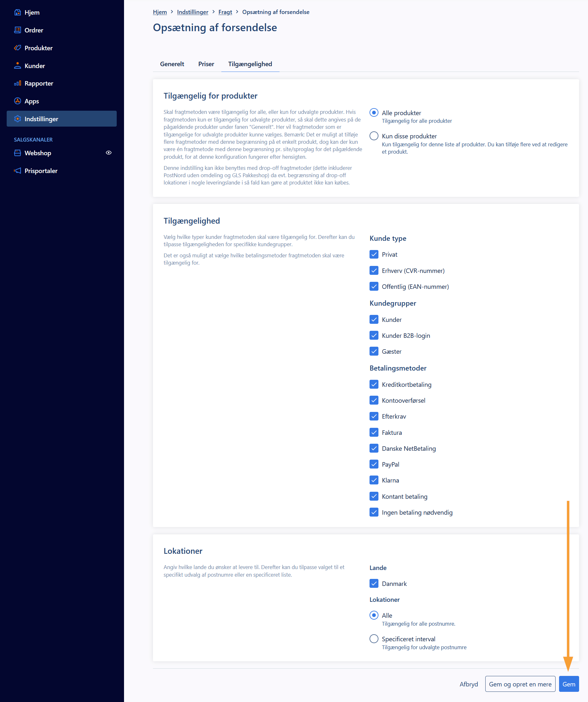Disable the PayPal payment method checkbox
Image resolution: width=588 pixels, height=702 pixels.
[x=374, y=464]
